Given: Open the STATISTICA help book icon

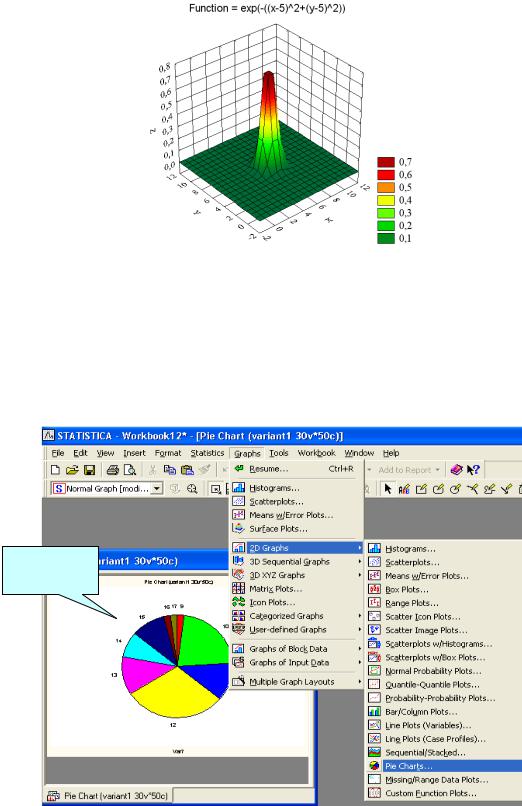Looking at the screenshot, I should coord(456,469).
